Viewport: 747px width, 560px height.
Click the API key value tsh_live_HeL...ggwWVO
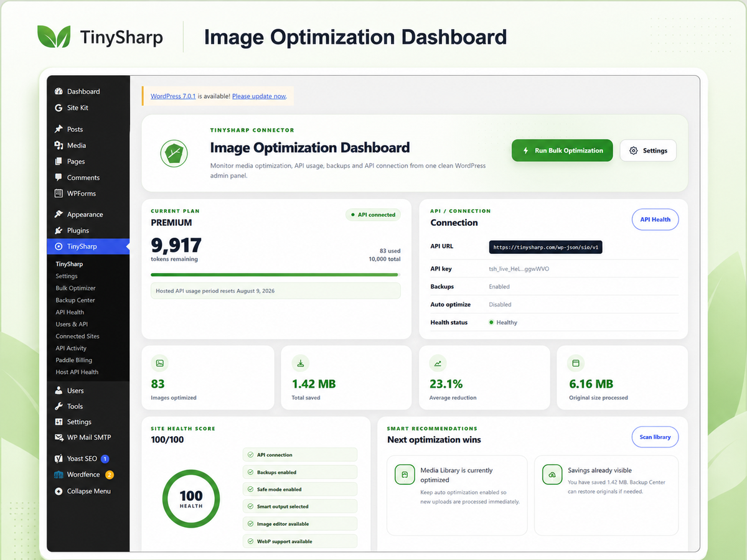pos(519,269)
